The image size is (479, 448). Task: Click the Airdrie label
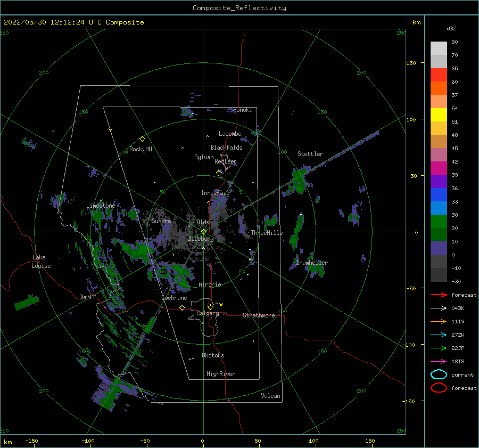tap(210, 284)
